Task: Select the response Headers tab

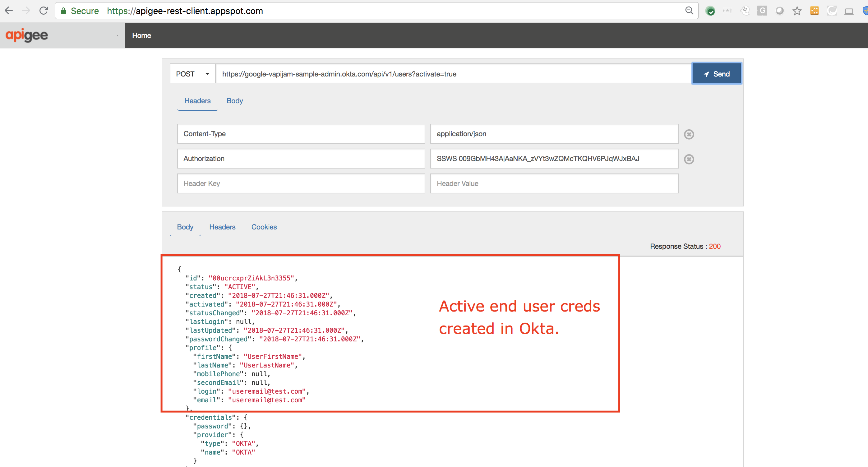Action: click(x=222, y=227)
